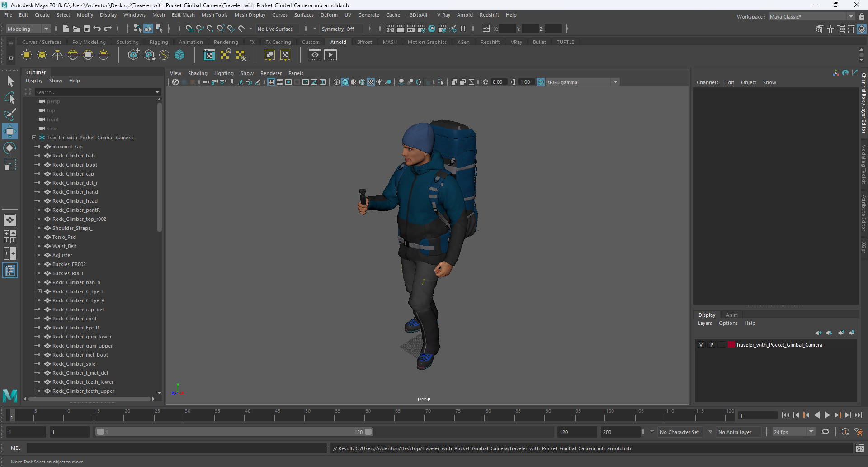Click the New Scene icon

click(66, 29)
